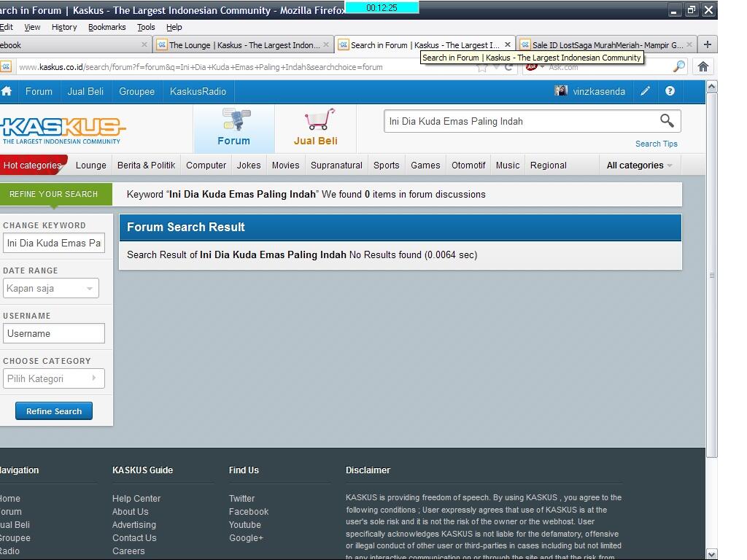Click the scrollbar down arrow

712,554
